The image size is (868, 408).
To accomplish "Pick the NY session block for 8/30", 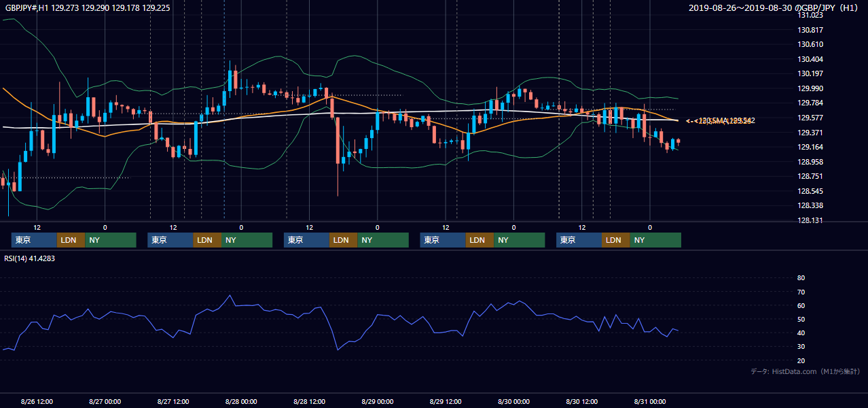I will (x=655, y=240).
